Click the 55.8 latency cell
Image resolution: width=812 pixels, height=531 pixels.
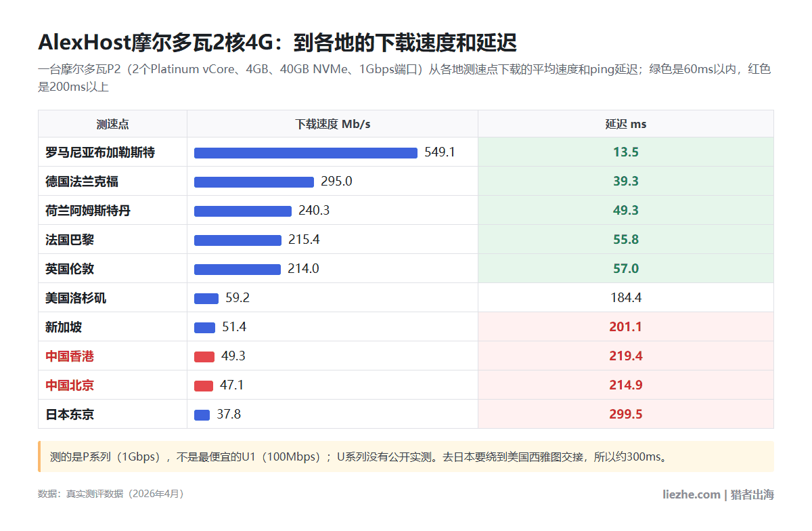(626, 240)
